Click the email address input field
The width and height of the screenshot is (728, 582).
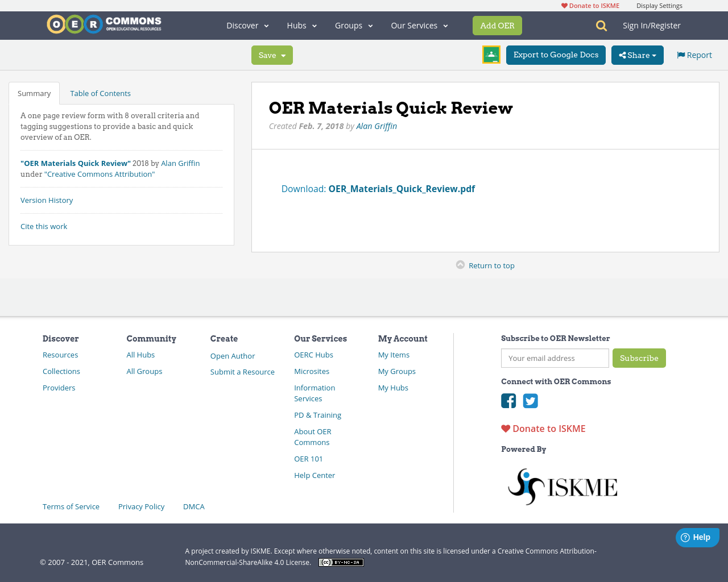[555, 358]
